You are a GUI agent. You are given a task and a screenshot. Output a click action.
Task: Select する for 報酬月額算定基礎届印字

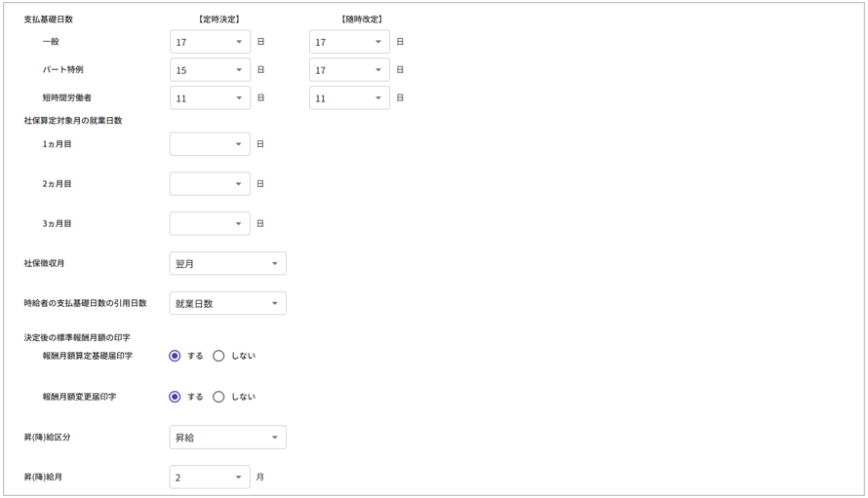click(x=176, y=356)
